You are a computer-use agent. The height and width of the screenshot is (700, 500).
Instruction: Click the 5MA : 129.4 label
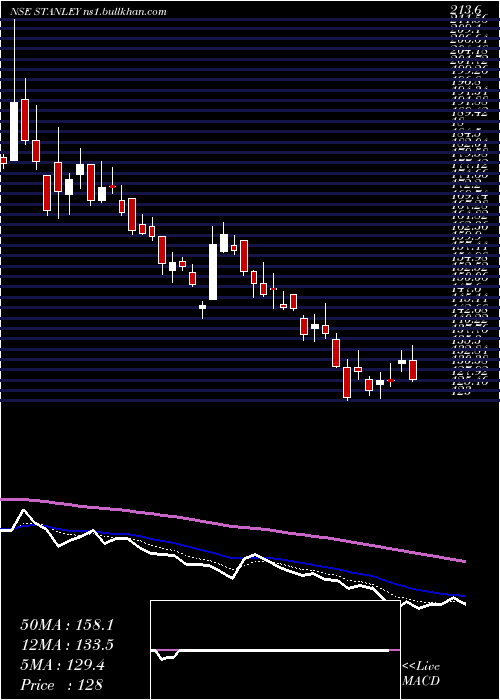(x=62, y=665)
